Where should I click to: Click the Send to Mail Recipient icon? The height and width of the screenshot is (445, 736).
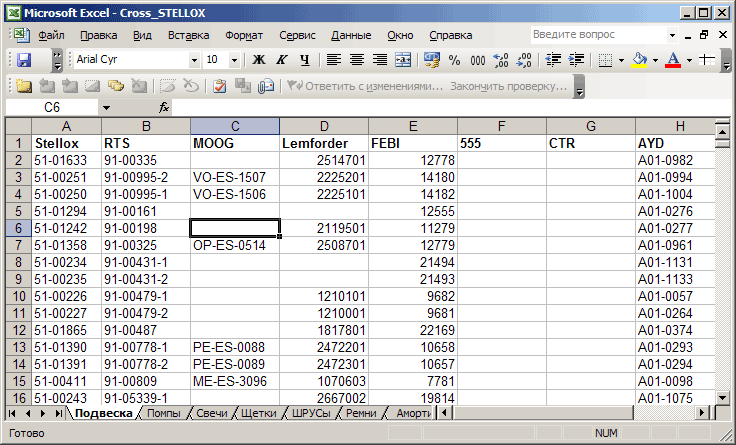pos(266,86)
